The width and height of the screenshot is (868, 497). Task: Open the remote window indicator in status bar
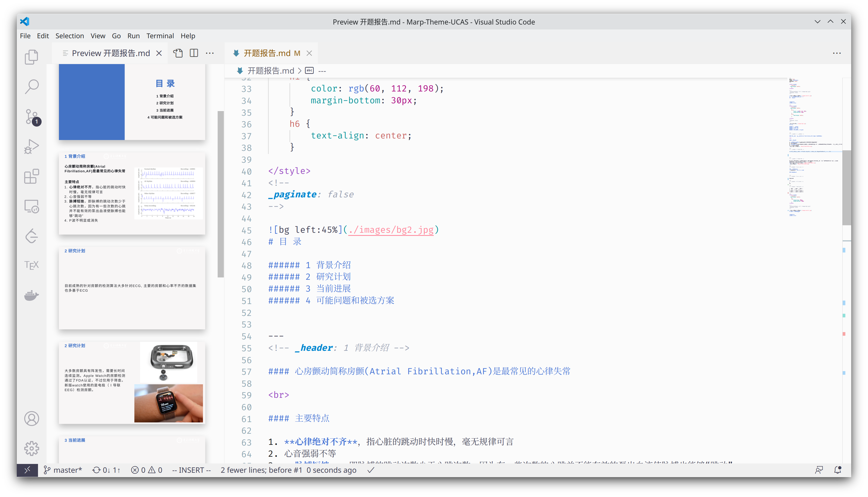[x=27, y=470]
